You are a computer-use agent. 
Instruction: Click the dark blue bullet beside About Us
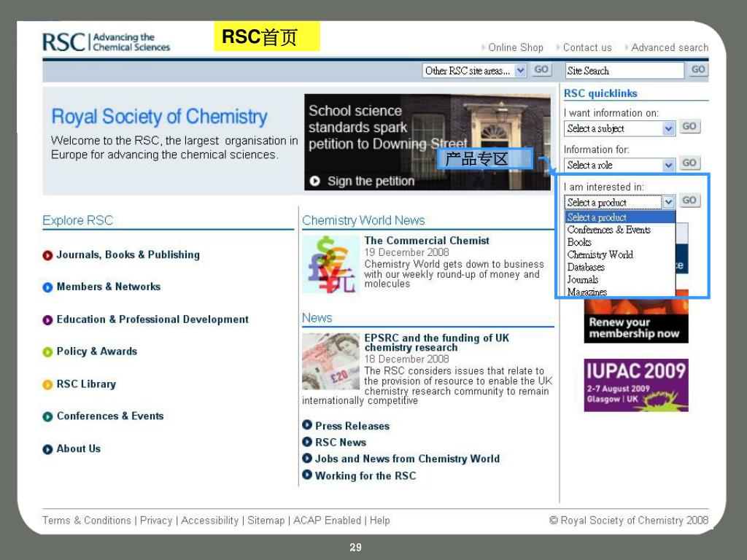click(47, 449)
